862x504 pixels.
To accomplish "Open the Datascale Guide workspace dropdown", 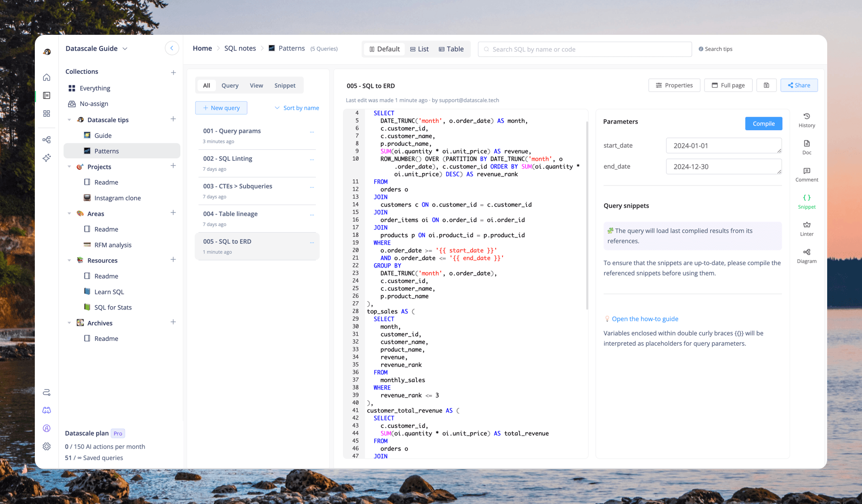I will click(x=125, y=48).
